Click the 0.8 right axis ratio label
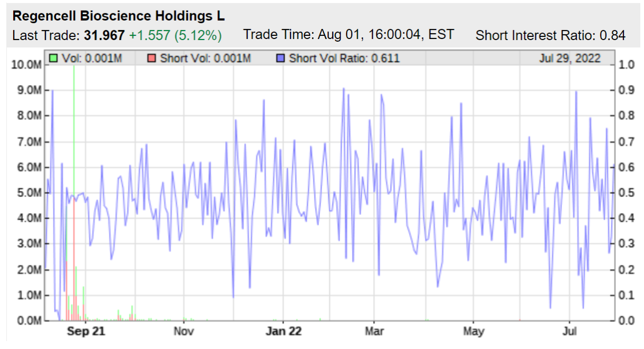 pyautogui.click(x=626, y=116)
